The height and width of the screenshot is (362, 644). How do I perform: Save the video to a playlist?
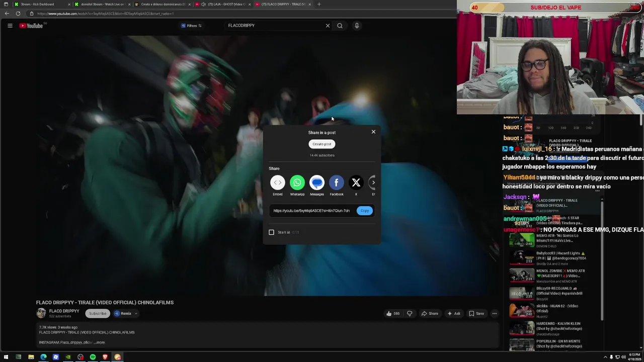[x=476, y=314]
